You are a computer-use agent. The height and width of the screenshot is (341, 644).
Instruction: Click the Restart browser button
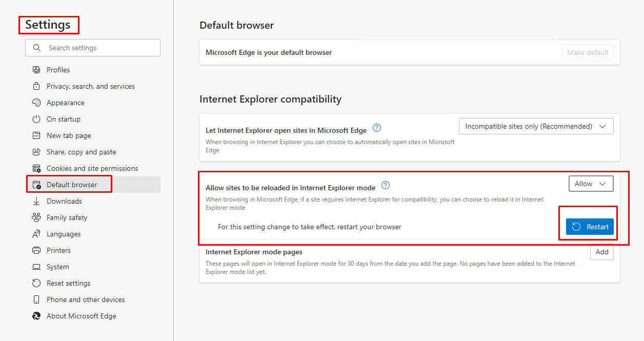point(589,226)
